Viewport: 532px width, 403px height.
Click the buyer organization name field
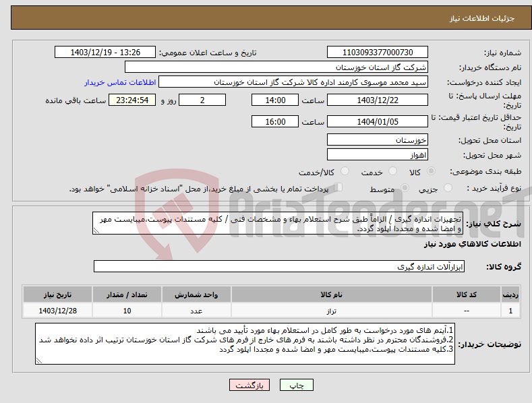[x=276, y=67]
